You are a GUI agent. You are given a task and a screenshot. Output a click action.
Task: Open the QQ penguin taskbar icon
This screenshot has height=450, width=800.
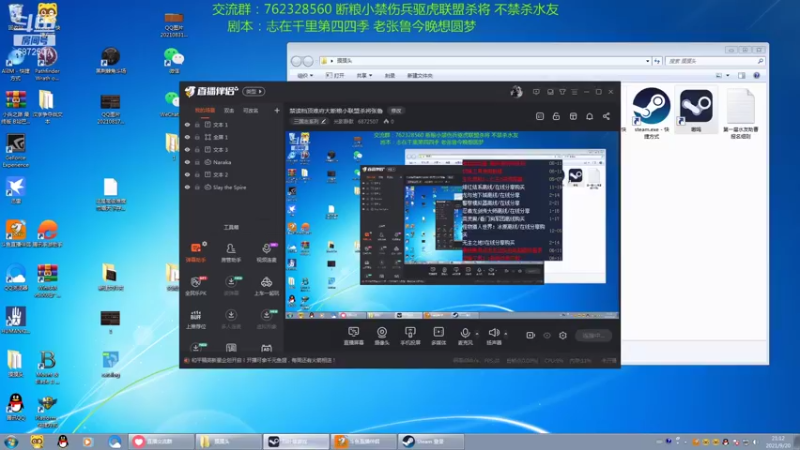[63, 441]
